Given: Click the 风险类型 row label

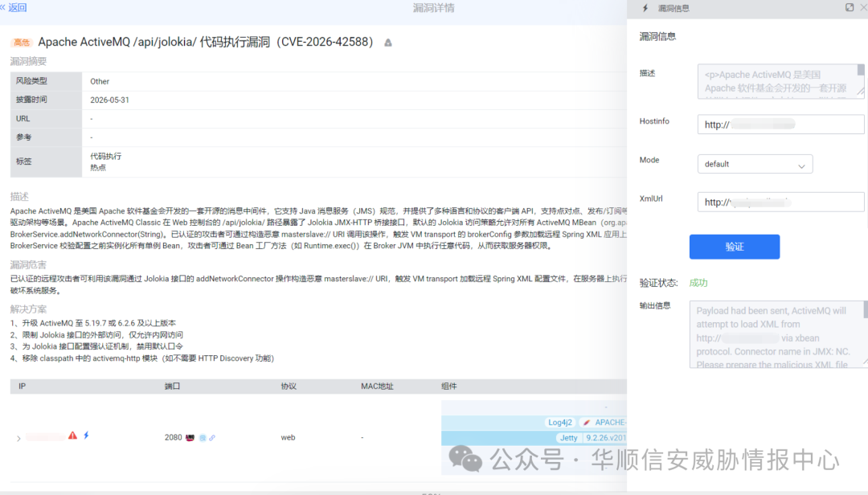Looking at the screenshot, I should click(31, 81).
